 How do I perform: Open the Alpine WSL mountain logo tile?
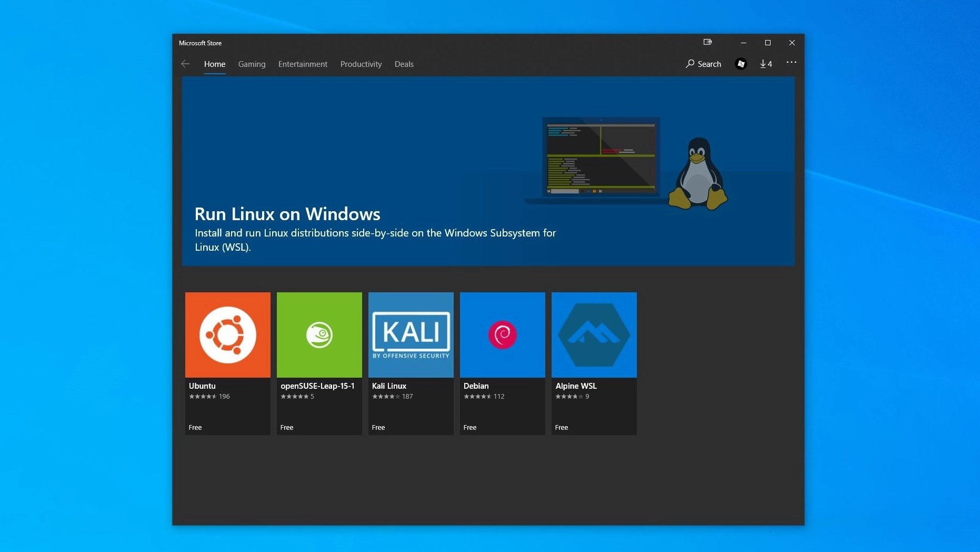click(x=594, y=335)
